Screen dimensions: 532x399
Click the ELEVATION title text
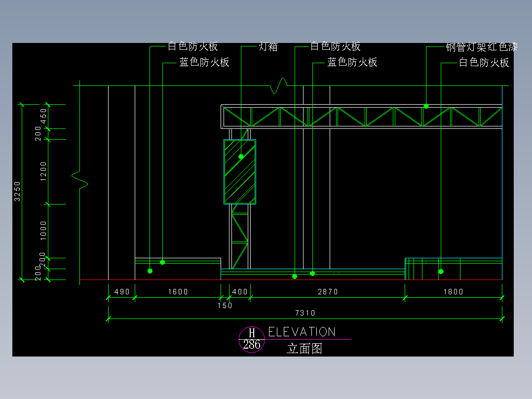tap(302, 332)
